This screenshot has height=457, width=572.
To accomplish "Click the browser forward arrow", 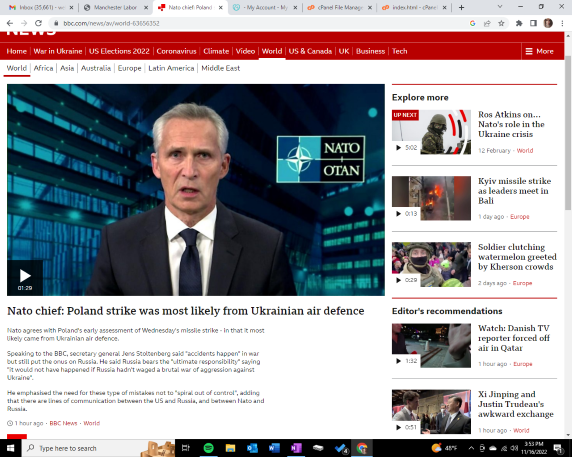I will tap(24, 23).
